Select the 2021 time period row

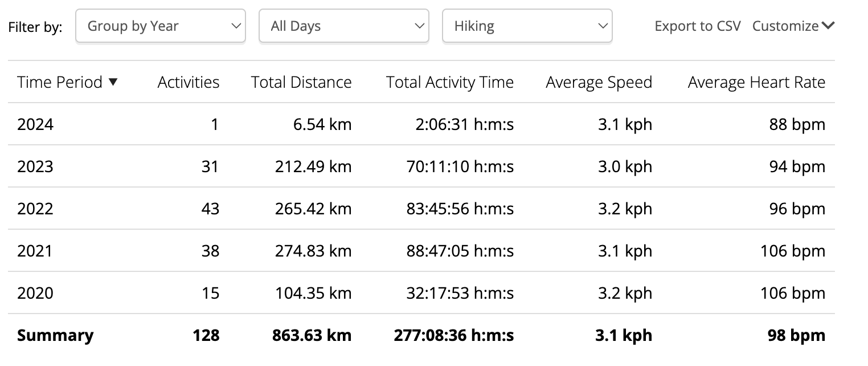(421, 251)
